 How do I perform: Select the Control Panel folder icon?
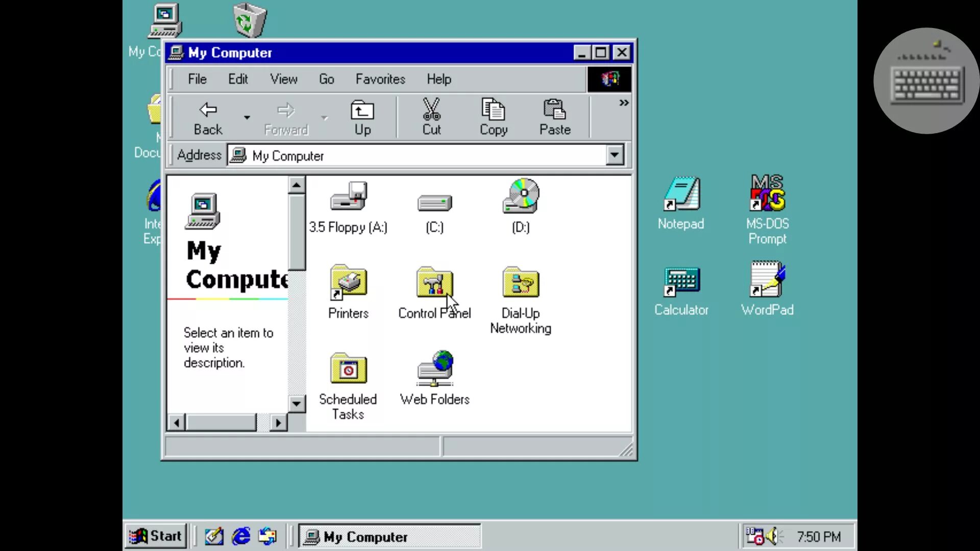tap(434, 282)
